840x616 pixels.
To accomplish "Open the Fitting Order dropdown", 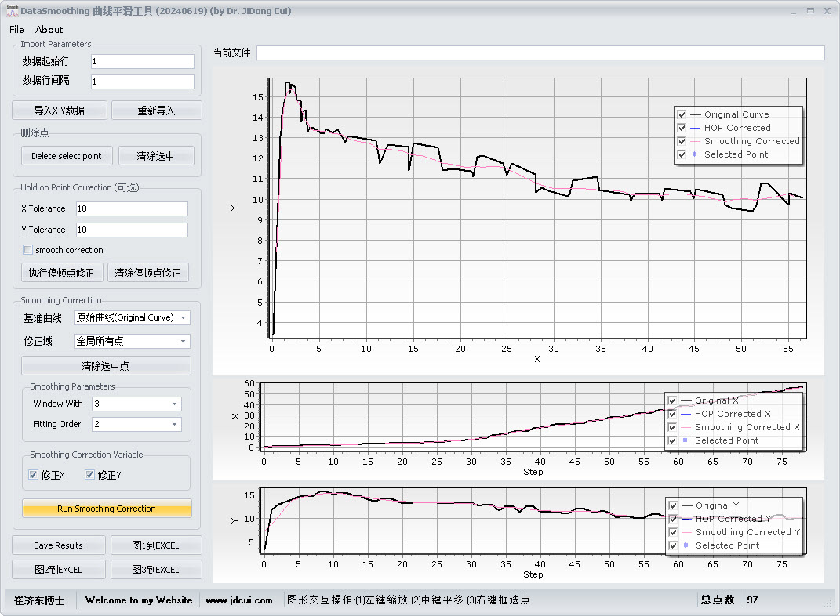I will [136, 425].
